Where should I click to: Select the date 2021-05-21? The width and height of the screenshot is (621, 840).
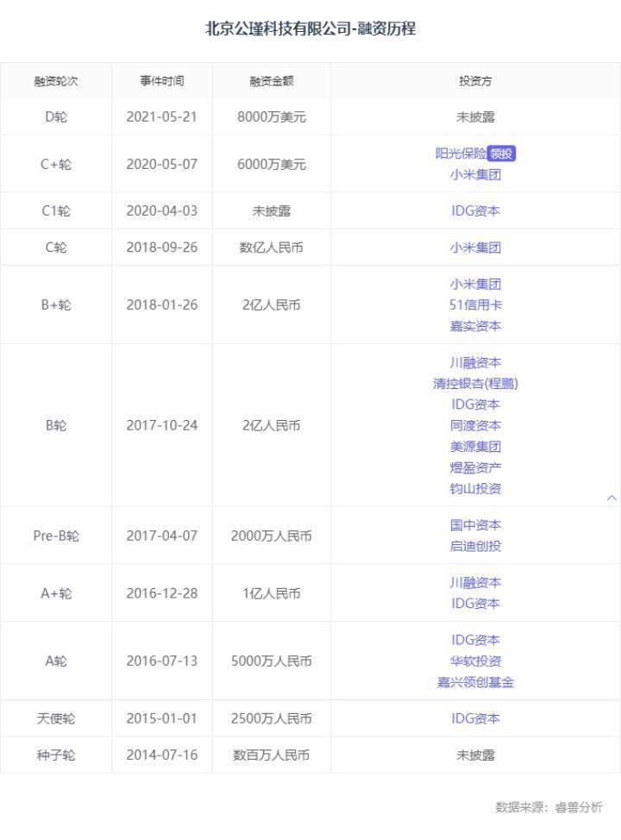point(162,116)
